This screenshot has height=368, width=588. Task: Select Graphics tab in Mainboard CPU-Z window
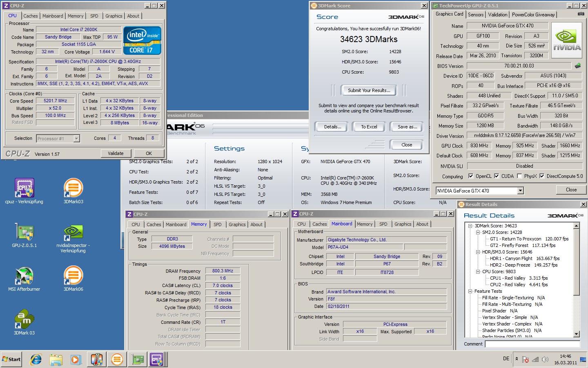click(x=403, y=224)
